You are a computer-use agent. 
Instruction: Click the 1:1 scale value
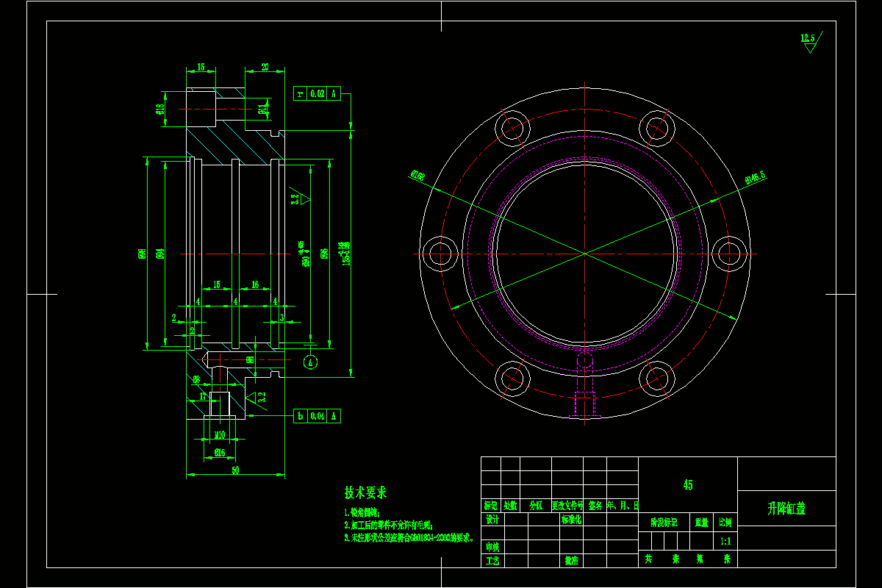(x=726, y=541)
